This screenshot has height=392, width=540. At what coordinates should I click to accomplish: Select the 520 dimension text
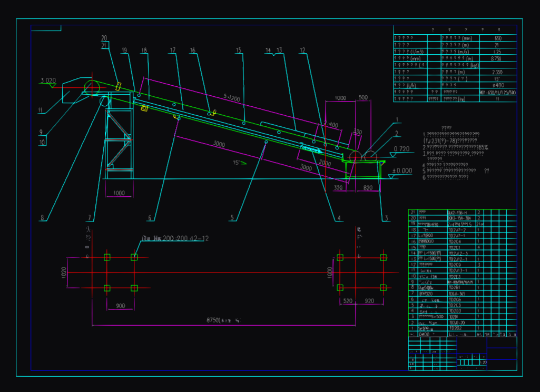[348, 301]
